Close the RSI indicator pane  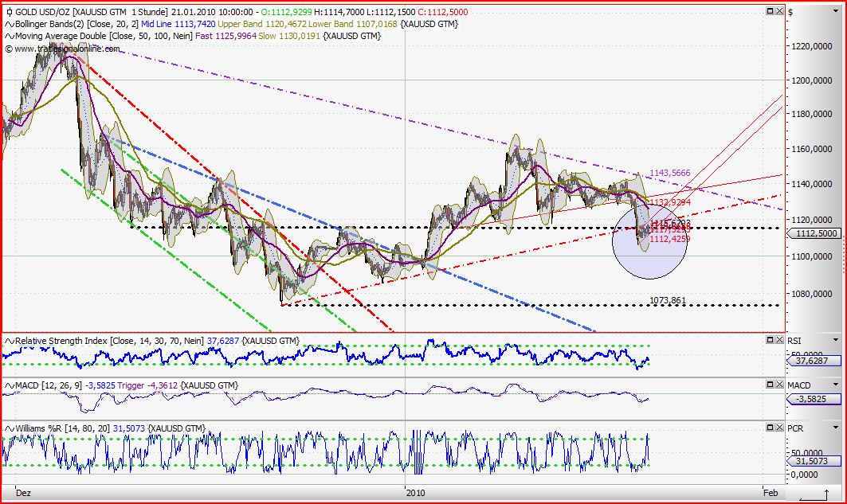coord(779,339)
